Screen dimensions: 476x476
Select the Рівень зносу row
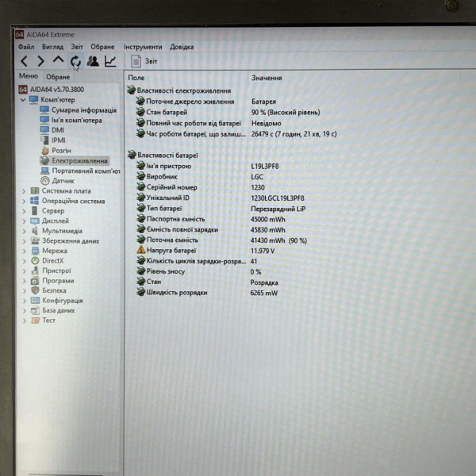coord(199,271)
